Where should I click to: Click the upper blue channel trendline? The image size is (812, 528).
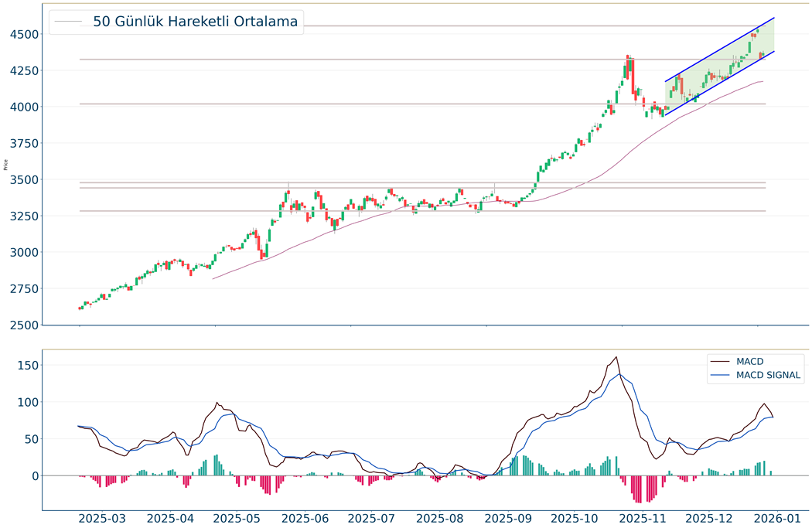pos(719,49)
